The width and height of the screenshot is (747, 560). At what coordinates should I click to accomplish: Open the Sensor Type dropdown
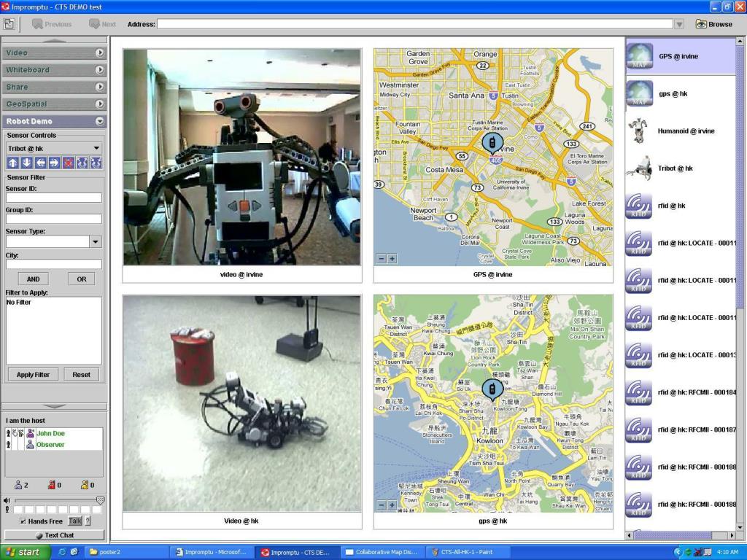click(96, 241)
